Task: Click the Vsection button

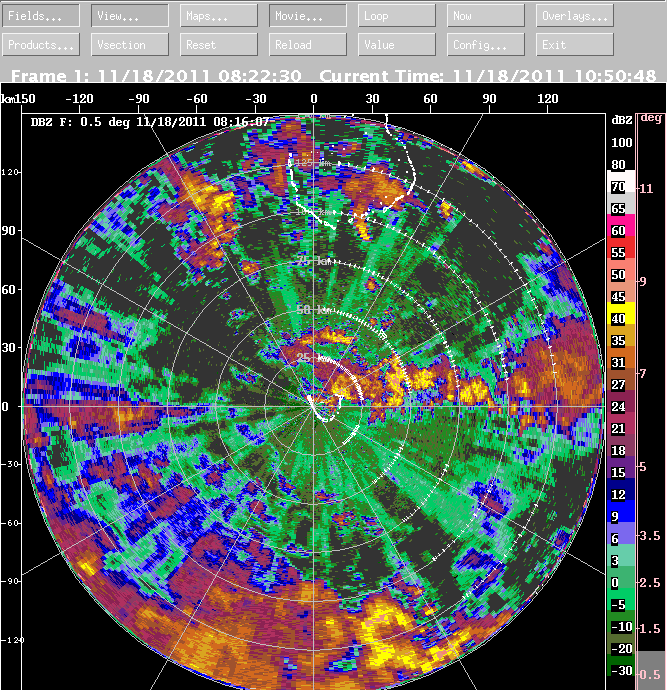Action: pos(130,45)
